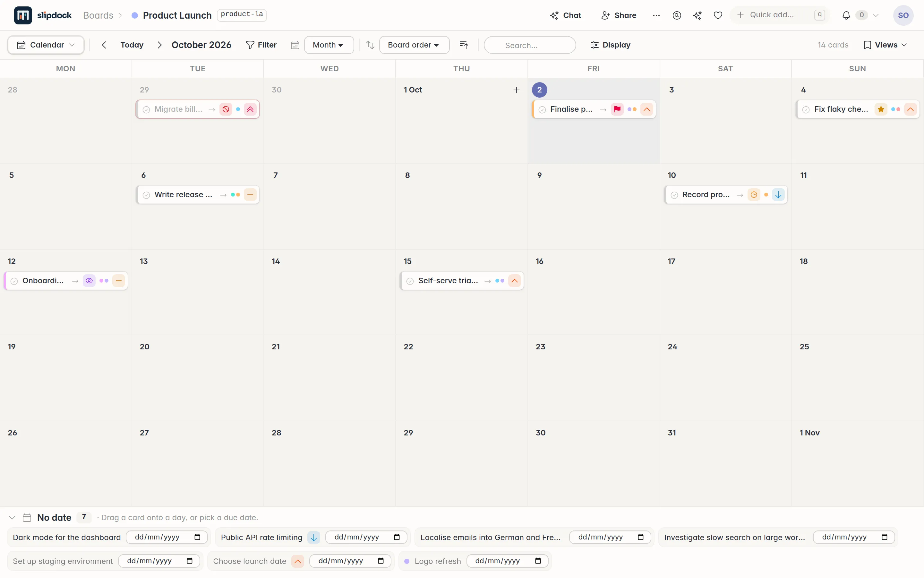Go to next month arrow

pos(159,45)
